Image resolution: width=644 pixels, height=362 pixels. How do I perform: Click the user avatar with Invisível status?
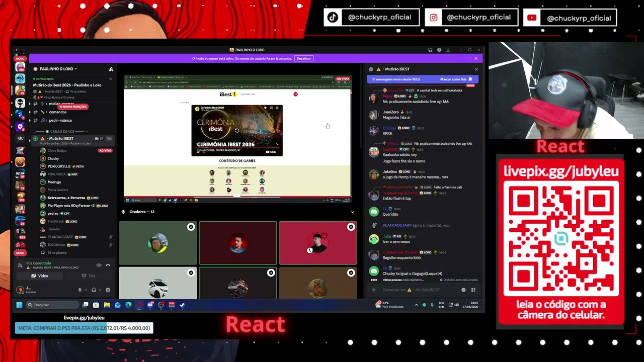(20, 290)
